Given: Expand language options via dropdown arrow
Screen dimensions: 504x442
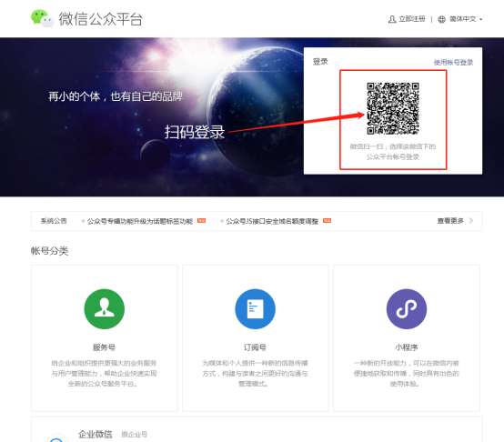Looking at the screenshot, I should tap(481, 19).
